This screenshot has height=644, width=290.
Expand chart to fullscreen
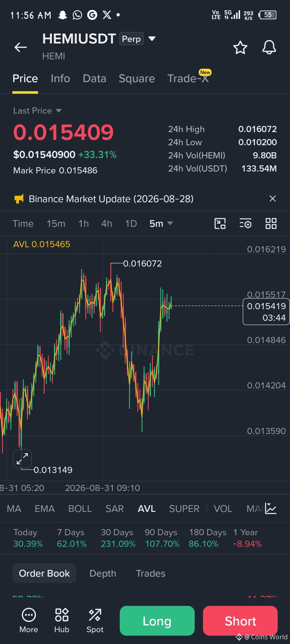[22, 459]
